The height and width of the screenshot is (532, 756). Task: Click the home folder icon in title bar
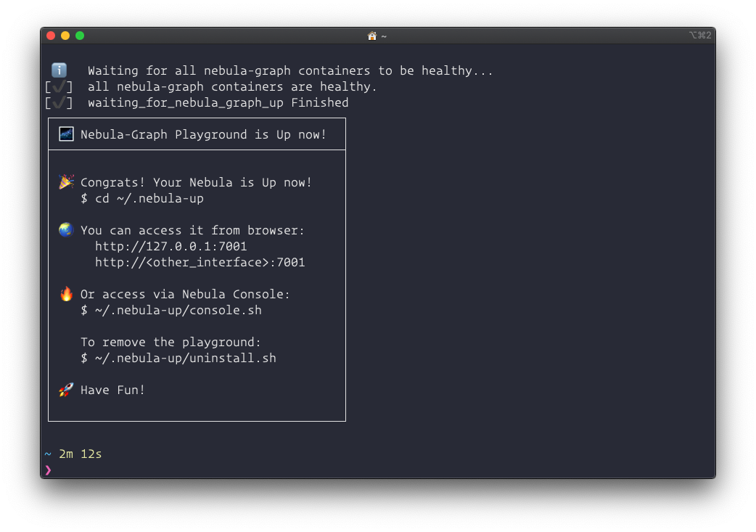[372, 36]
